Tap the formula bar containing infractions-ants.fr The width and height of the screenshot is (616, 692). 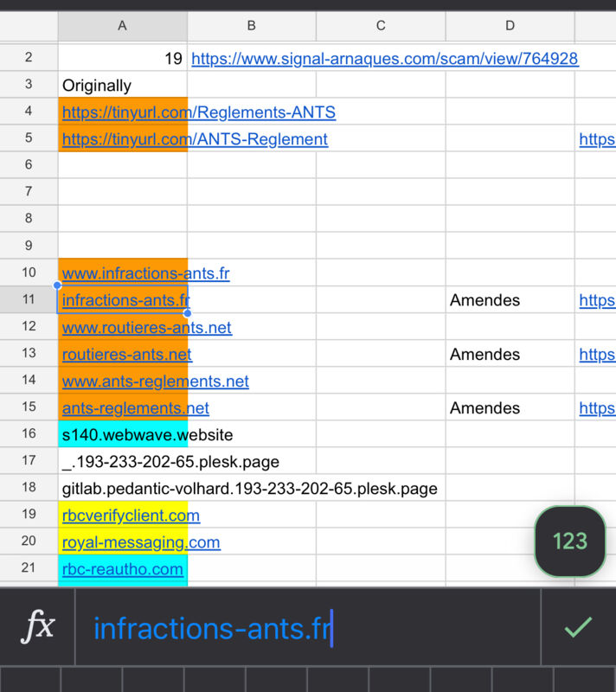tap(307, 627)
